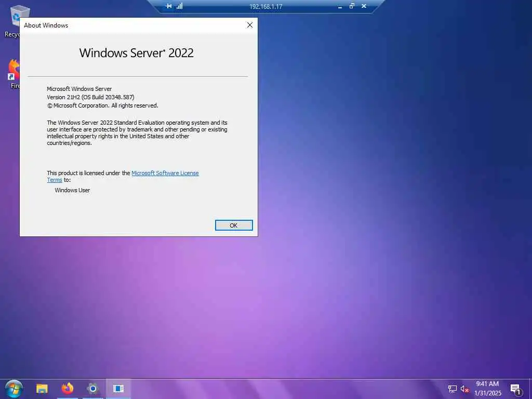Screen dimensions: 532x399
Task: Restore down the remote session window
Action: 352,6
